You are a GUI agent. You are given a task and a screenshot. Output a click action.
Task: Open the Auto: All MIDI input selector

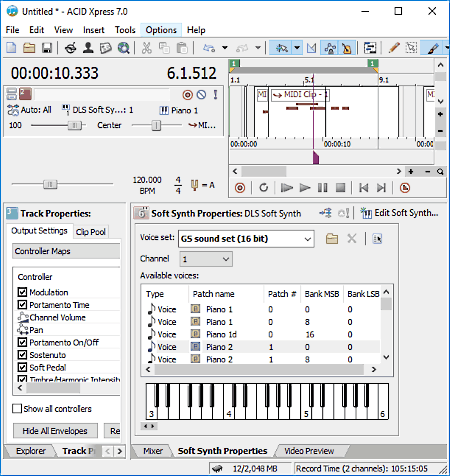[30, 110]
